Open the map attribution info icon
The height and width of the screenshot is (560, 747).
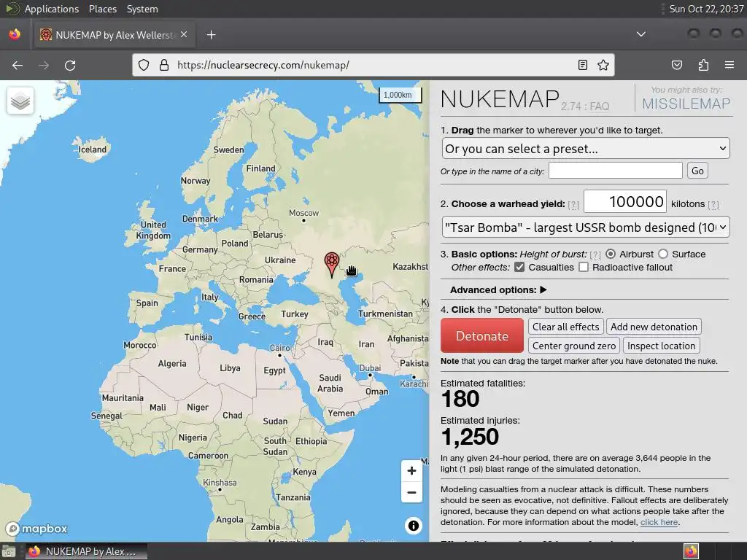414,525
